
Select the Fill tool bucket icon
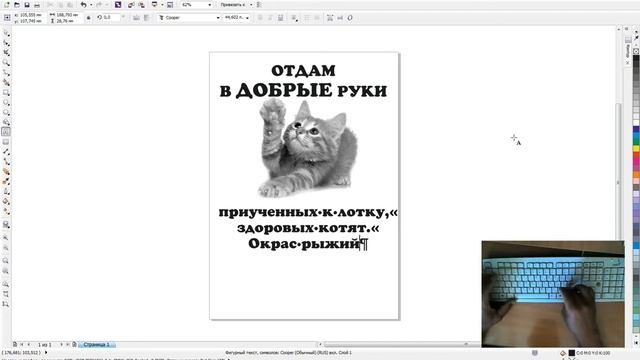(6, 201)
